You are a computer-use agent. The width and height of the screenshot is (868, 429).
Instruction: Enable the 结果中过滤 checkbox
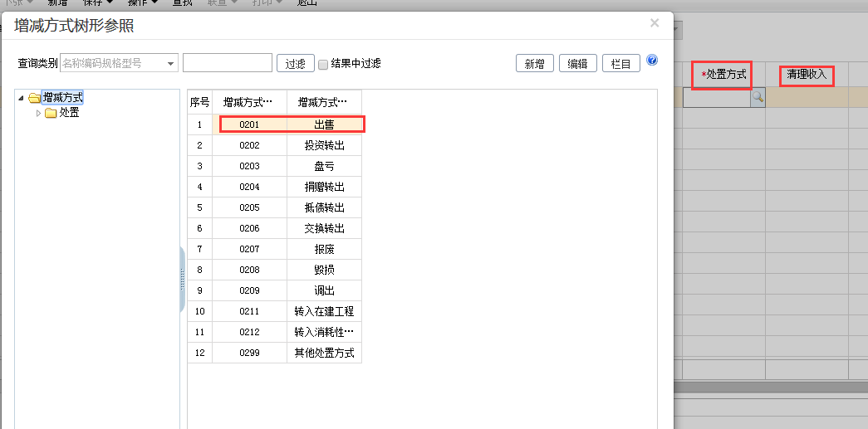323,64
